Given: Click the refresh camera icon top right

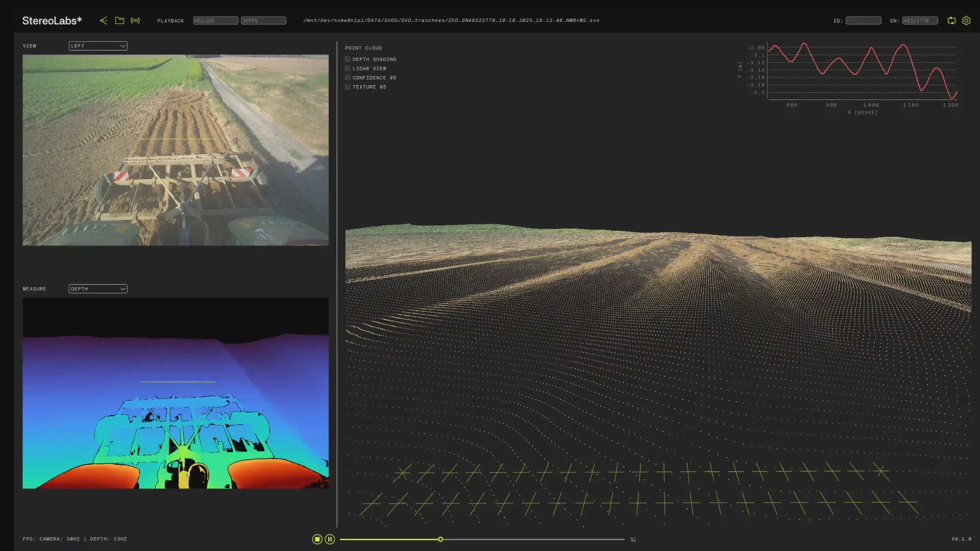Looking at the screenshot, I should tap(951, 20).
